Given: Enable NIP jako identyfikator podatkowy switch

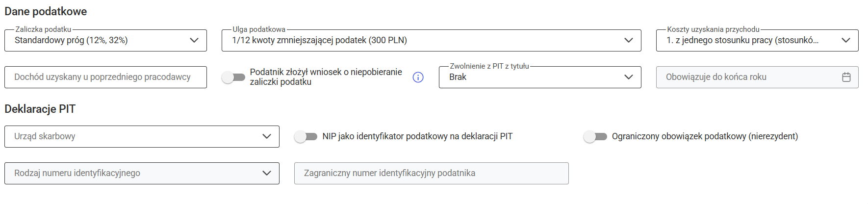Looking at the screenshot, I should click(306, 137).
